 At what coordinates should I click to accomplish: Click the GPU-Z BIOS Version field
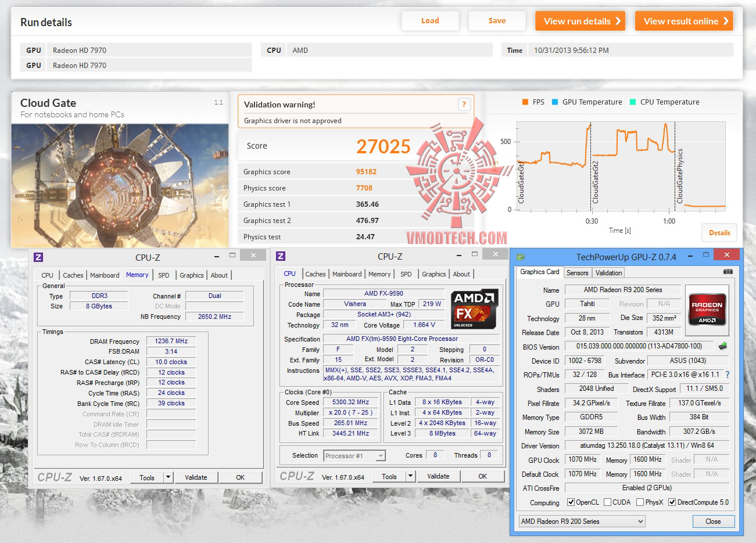(x=639, y=346)
